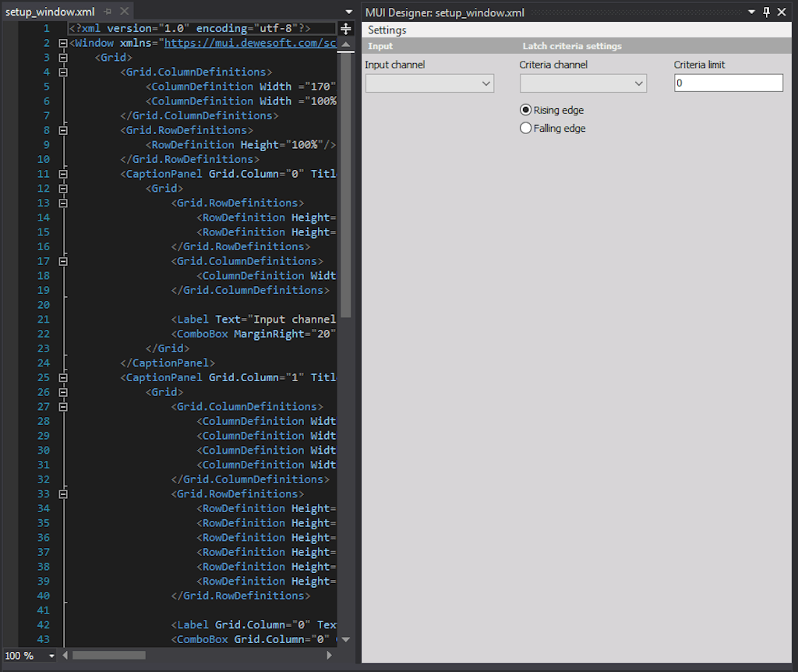798x672 pixels.
Task: Click closing Grid.RowDefinitions tag on line 10
Action: pyautogui.click(x=190, y=159)
